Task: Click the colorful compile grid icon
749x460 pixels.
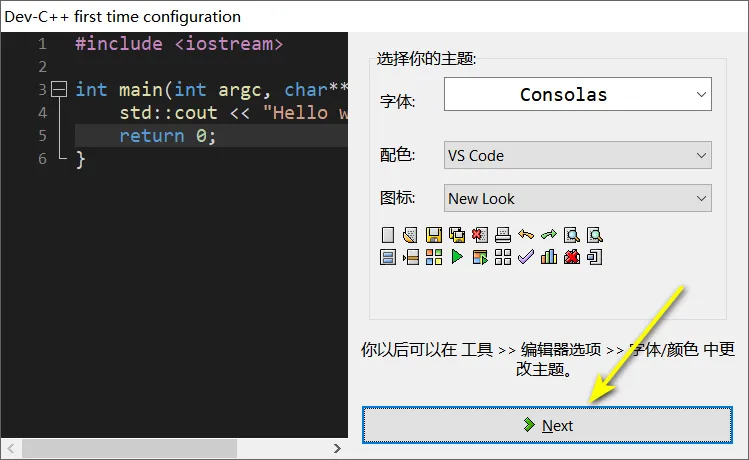Action: click(433, 257)
